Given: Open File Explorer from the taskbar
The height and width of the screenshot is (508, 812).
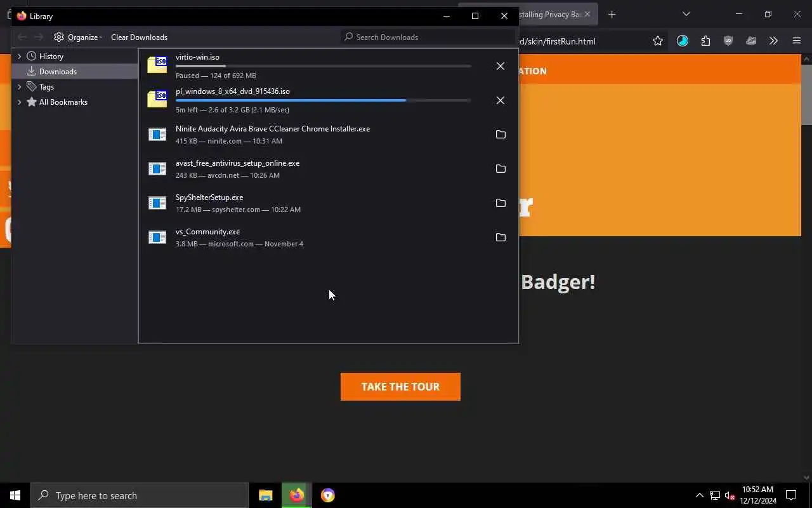Looking at the screenshot, I should [265, 495].
